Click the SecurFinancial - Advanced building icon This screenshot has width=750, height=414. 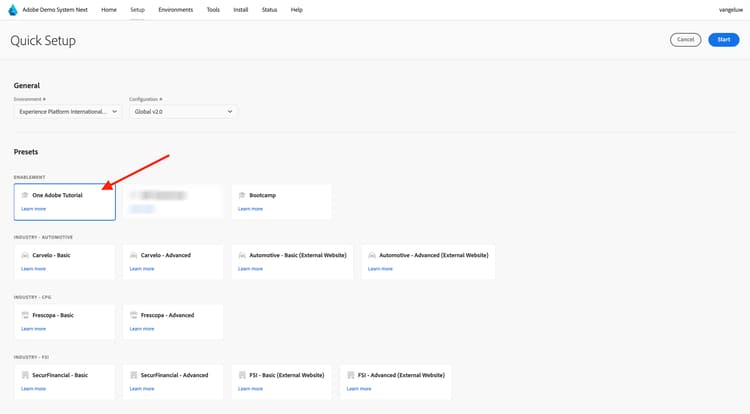133,375
